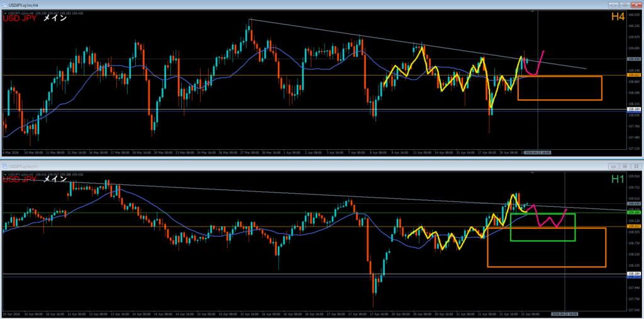The image size is (644, 319).
Task: Click the 159.910 price scale value in H1 chart
Action: [633, 176]
